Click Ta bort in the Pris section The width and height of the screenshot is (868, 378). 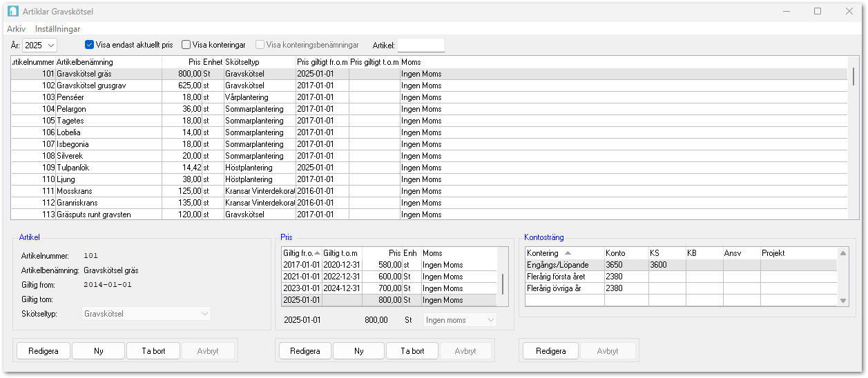[x=413, y=351]
